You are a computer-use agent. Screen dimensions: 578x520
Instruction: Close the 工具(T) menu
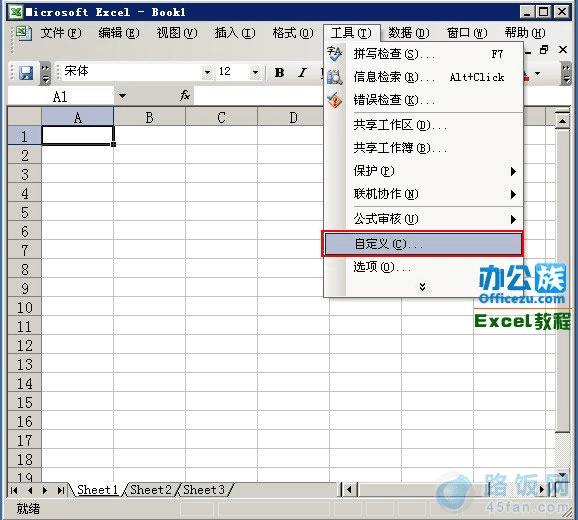tap(351, 33)
